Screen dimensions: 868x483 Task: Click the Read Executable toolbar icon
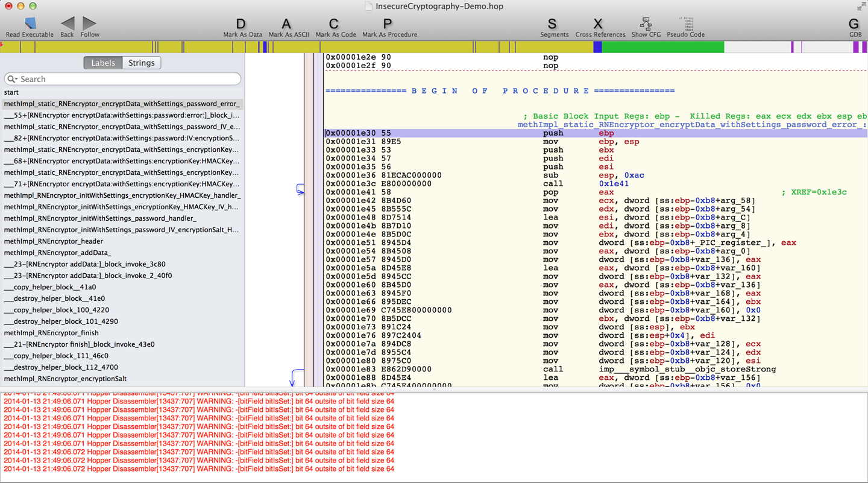point(30,24)
